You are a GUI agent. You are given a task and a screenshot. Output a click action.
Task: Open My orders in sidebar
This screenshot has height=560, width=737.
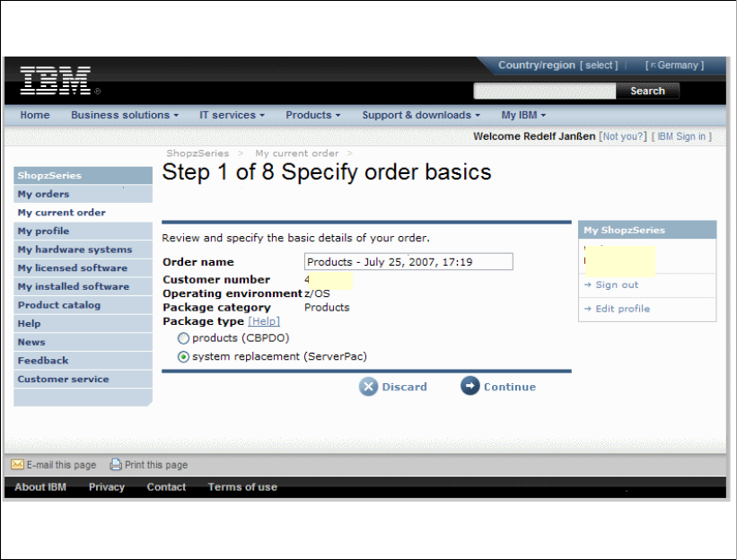[x=83, y=194]
